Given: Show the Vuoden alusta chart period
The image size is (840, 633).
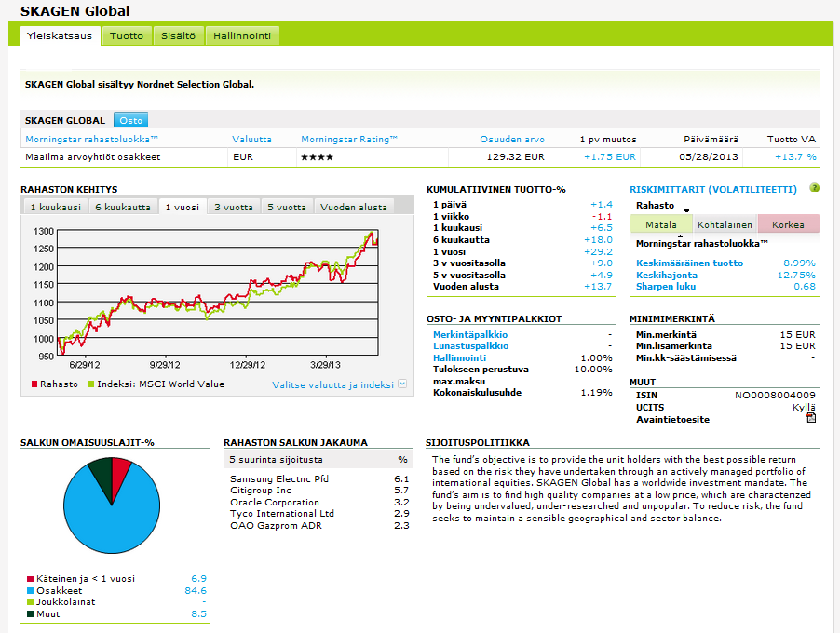Looking at the screenshot, I should coord(354,207).
